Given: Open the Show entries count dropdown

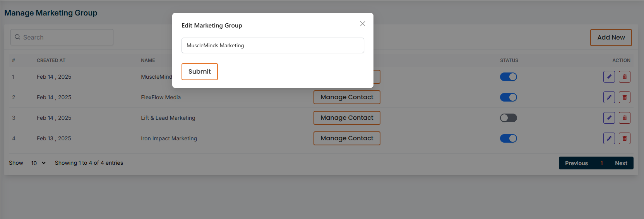Looking at the screenshot, I should (38, 163).
